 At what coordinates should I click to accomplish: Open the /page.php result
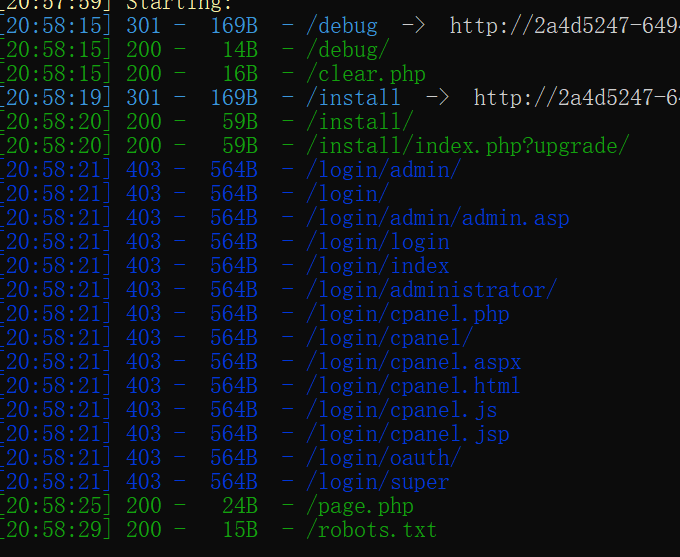click(x=359, y=506)
